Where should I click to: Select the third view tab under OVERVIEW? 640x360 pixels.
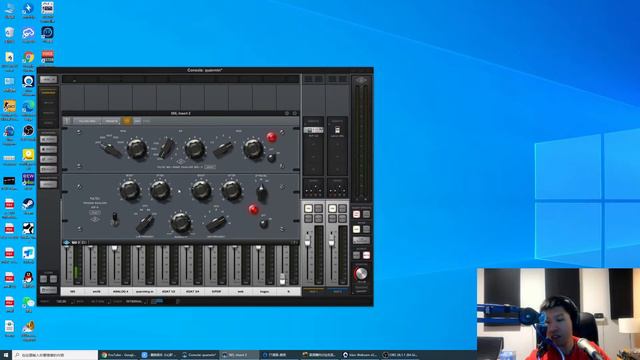49,113
